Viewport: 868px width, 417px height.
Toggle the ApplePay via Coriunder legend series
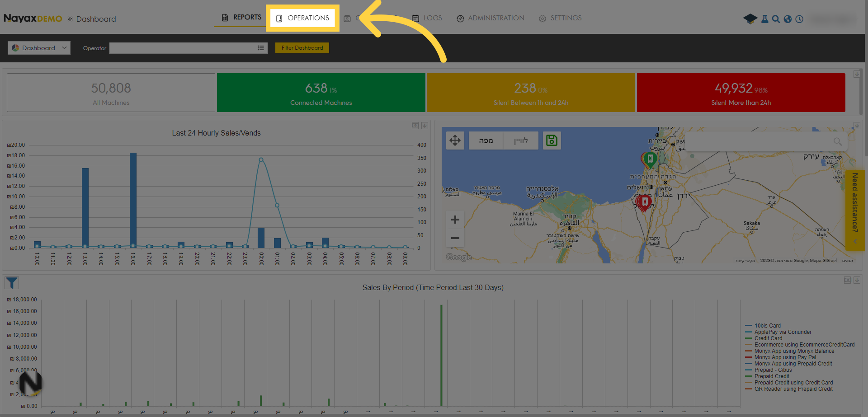[778, 332]
